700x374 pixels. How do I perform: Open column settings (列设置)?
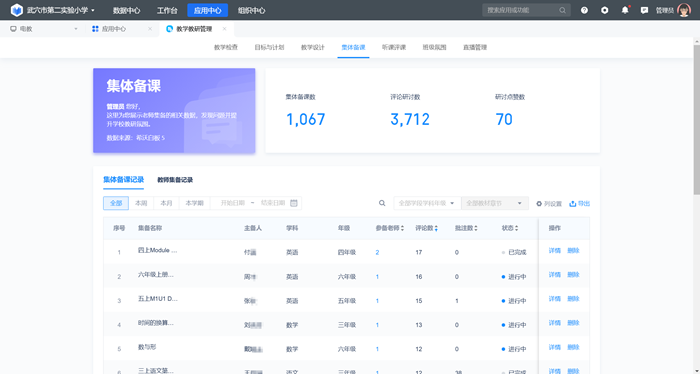coord(549,204)
